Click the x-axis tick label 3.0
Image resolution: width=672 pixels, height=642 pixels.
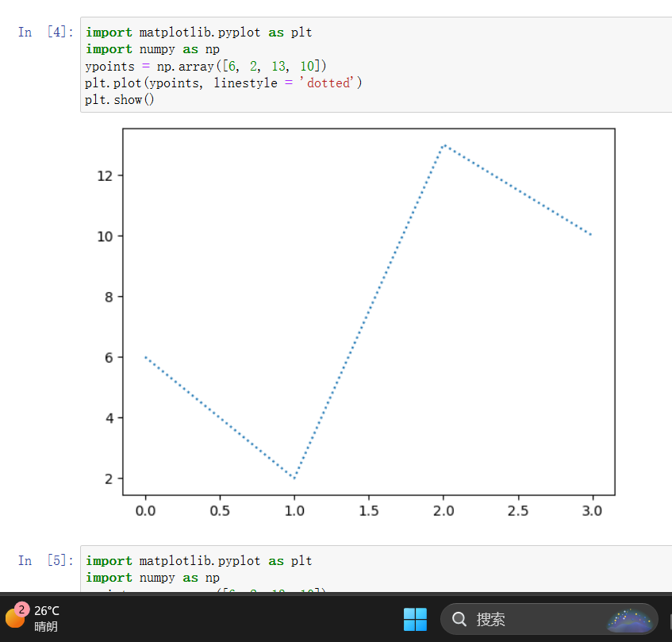coord(593,511)
